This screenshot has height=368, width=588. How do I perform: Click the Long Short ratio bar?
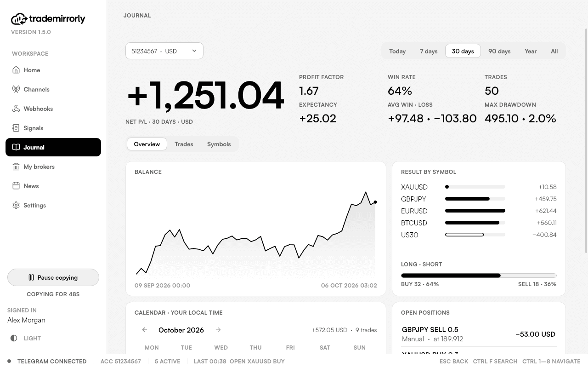point(479,276)
